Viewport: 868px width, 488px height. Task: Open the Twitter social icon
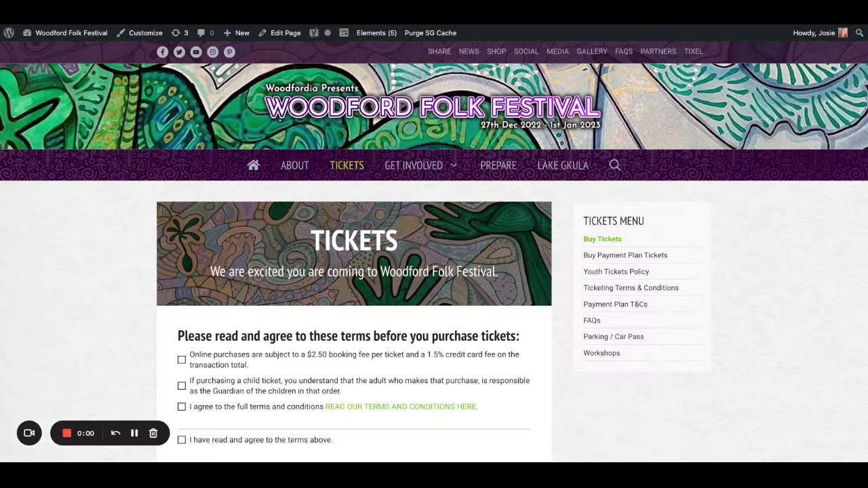coord(179,52)
